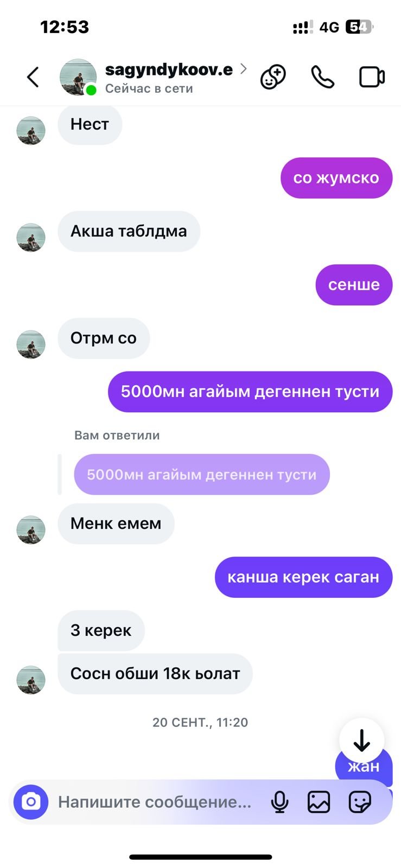Open photo gallery picker icon
Viewport: 401px width, 868px height.
tap(319, 802)
